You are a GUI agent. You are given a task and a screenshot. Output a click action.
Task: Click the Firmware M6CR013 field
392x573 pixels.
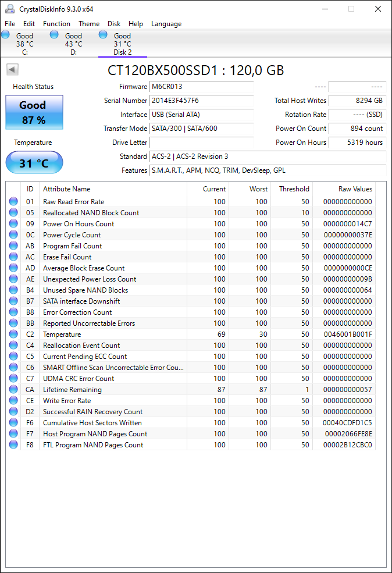pos(202,87)
